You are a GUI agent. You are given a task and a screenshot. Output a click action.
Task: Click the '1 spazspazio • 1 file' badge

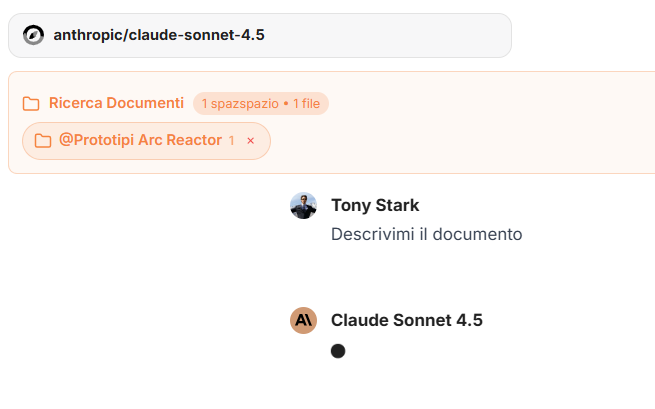261,103
